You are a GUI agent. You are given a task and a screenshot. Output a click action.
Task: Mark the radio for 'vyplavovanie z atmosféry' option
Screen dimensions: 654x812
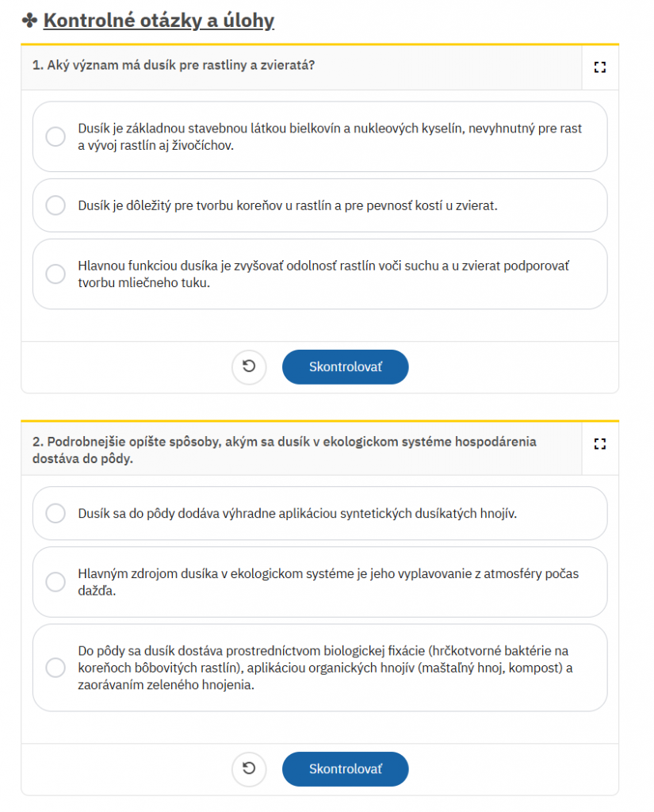(x=55, y=582)
